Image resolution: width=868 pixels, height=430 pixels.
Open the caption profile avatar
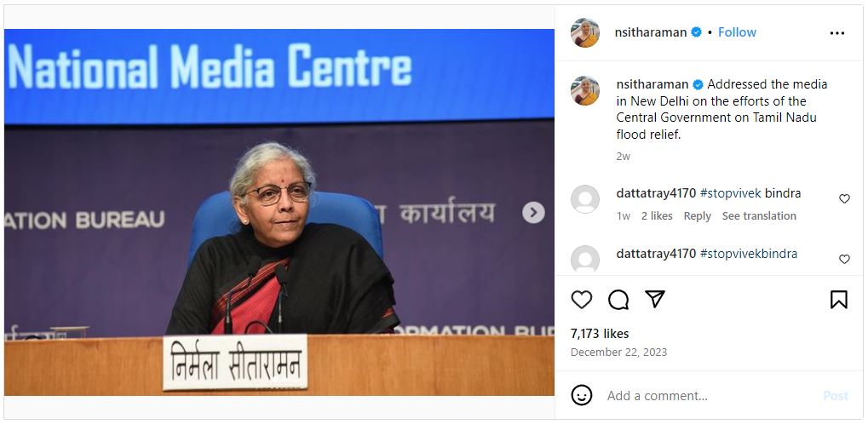pos(585,91)
